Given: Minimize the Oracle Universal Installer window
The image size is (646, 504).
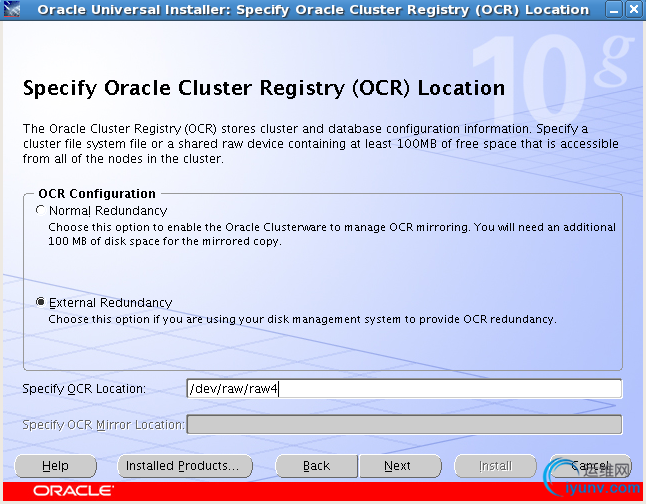Looking at the screenshot, I should 614,9.
